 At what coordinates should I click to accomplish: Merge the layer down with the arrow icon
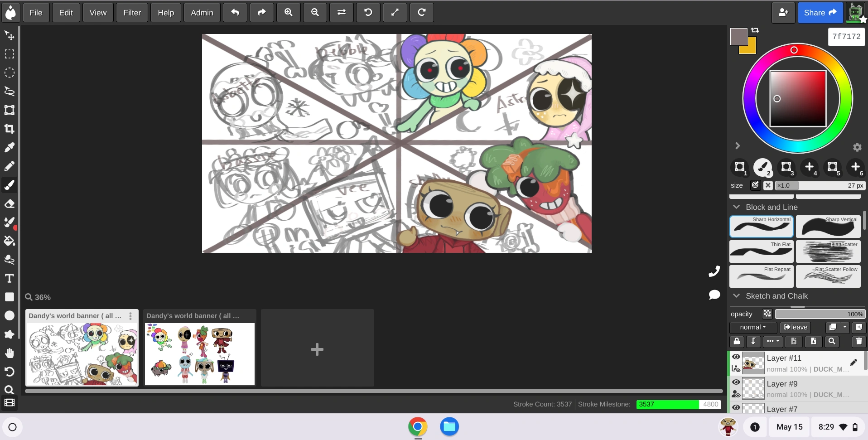753,341
